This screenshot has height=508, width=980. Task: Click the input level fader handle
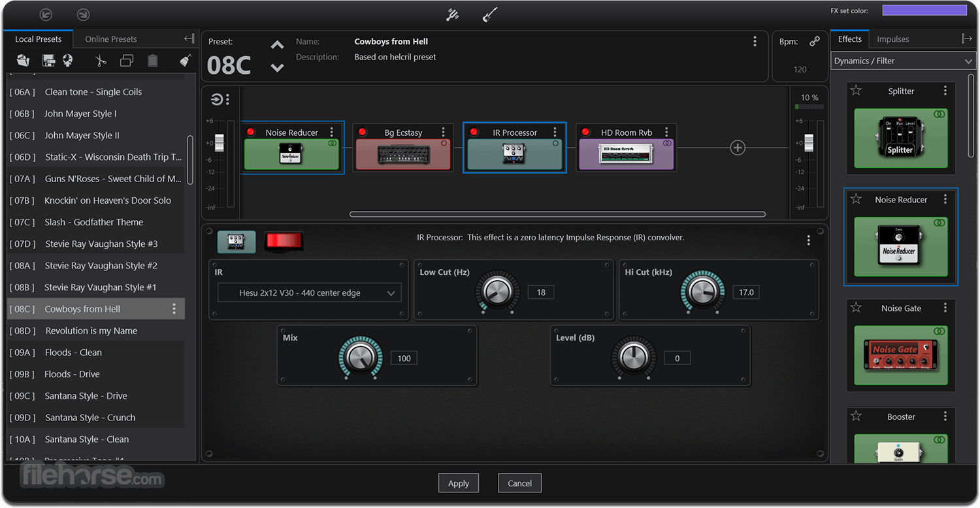220,142
